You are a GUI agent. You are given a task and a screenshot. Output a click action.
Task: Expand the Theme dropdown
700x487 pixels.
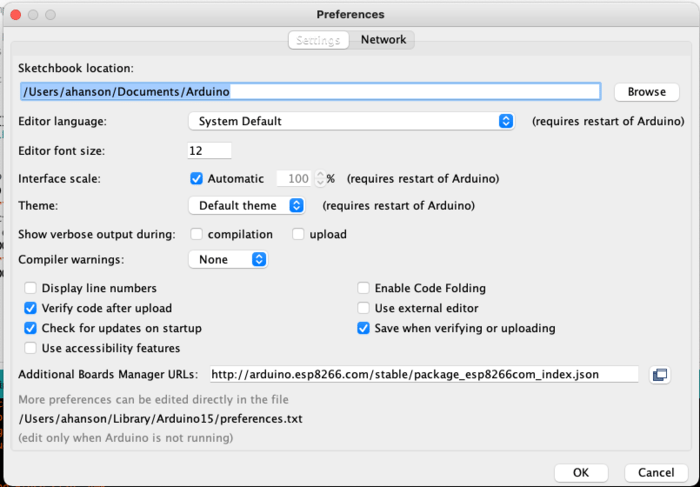(x=246, y=206)
